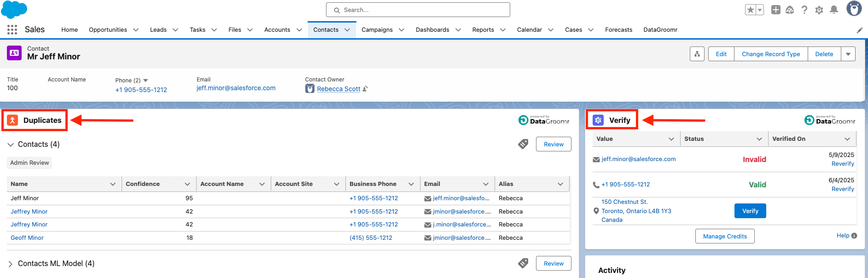
Task: Open the Rebecca Scott owner link
Action: click(x=338, y=89)
